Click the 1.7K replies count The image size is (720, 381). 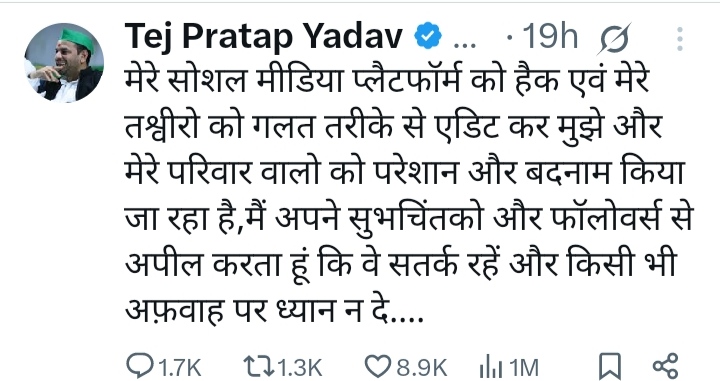(x=180, y=368)
